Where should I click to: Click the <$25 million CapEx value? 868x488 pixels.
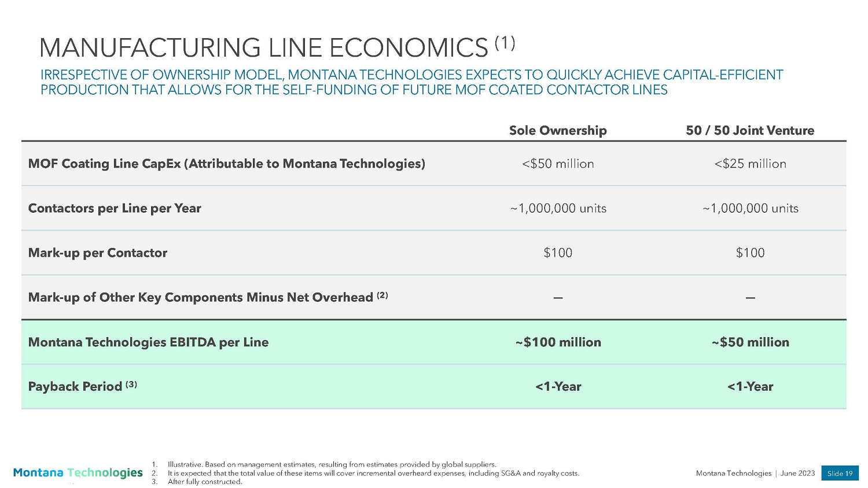tap(750, 164)
